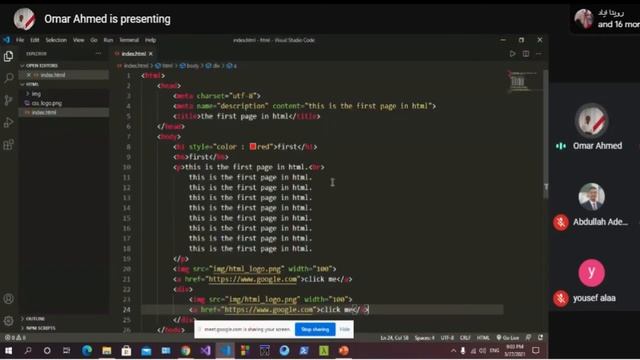The image size is (640, 360).
Task: Open the Go menu
Action: point(94,40)
